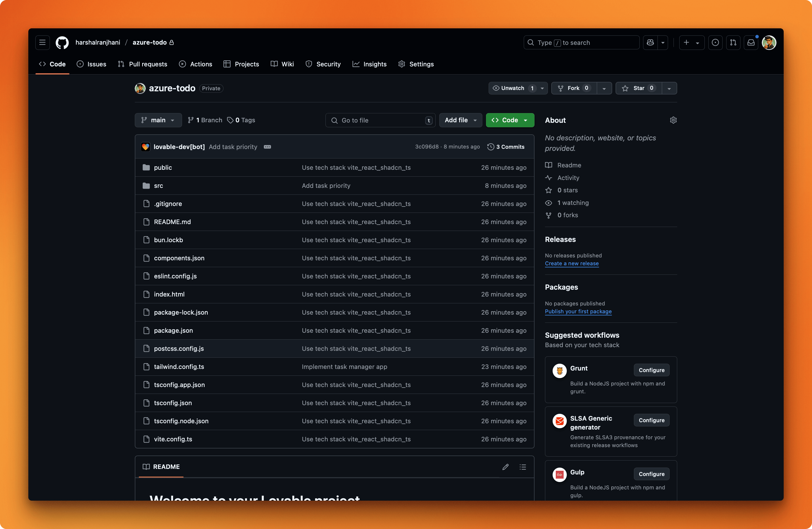Open the Wiki tab
The height and width of the screenshot is (529, 812).
pyautogui.click(x=282, y=64)
